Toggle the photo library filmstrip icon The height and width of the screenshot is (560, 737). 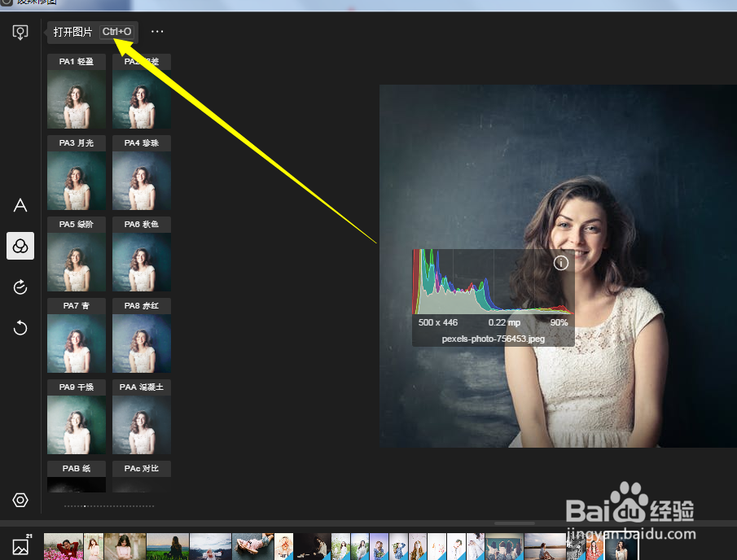(21, 545)
